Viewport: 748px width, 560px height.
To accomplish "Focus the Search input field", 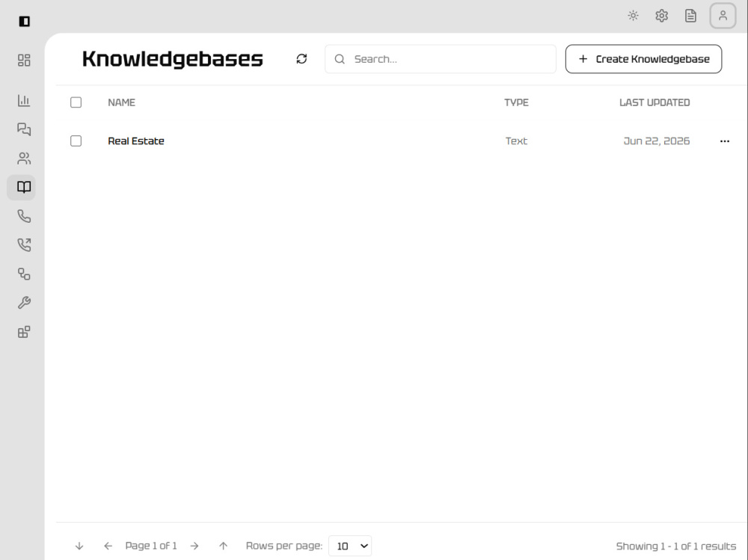I will tap(441, 59).
